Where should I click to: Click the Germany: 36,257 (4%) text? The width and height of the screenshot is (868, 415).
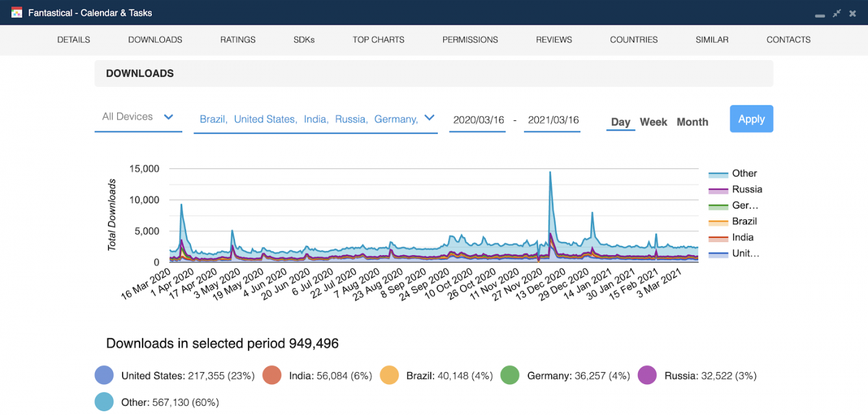point(578,375)
